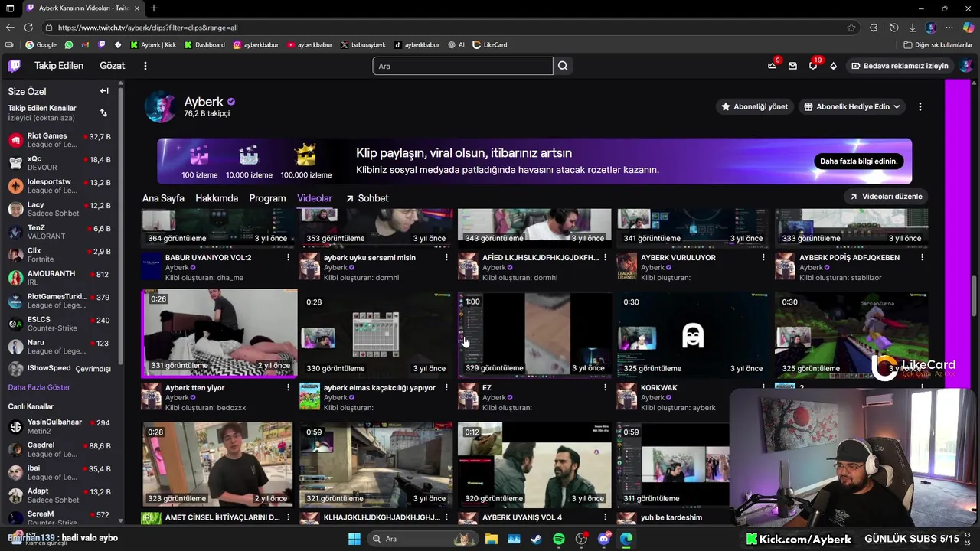The width and height of the screenshot is (980, 551).
Task: Open options for AYBERK POPİŞ clip
Action: (922, 258)
